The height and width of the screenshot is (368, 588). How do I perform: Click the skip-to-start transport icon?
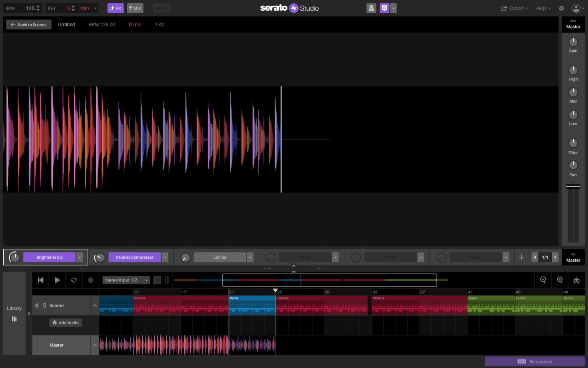40,280
